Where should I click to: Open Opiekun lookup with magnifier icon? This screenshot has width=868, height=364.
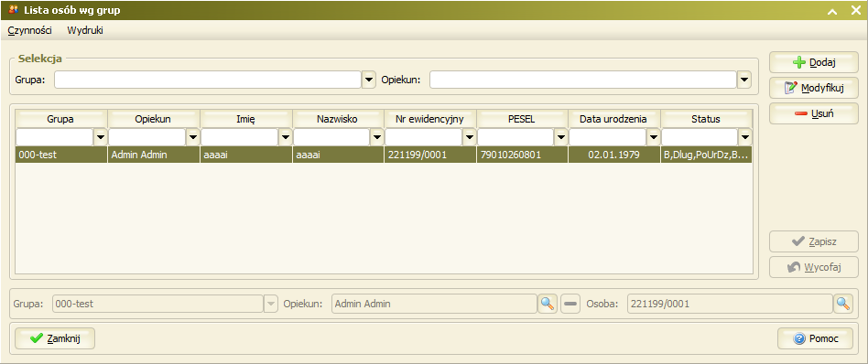[548, 303]
